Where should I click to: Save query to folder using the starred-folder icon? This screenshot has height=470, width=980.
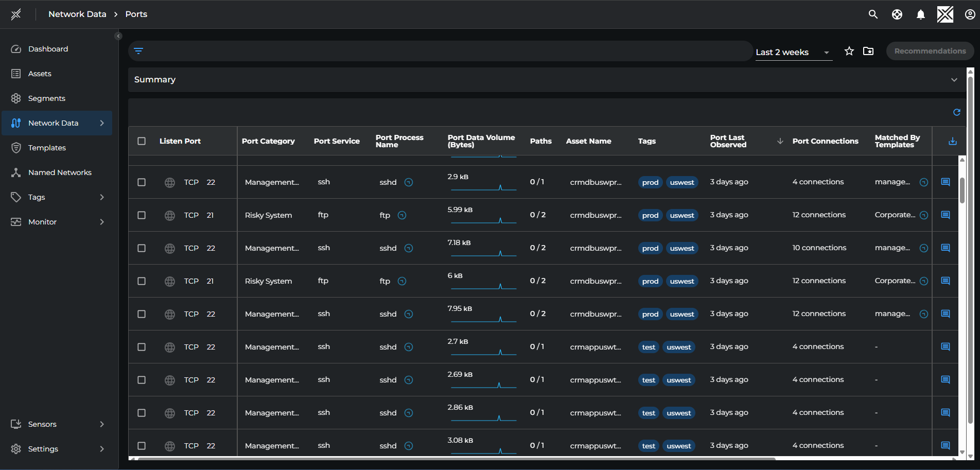click(868, 51)
